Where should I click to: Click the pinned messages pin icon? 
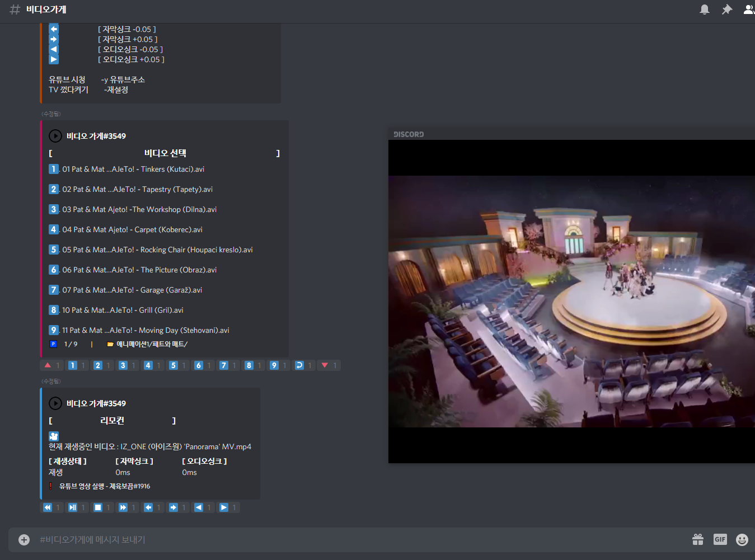(x=727, y=9)
